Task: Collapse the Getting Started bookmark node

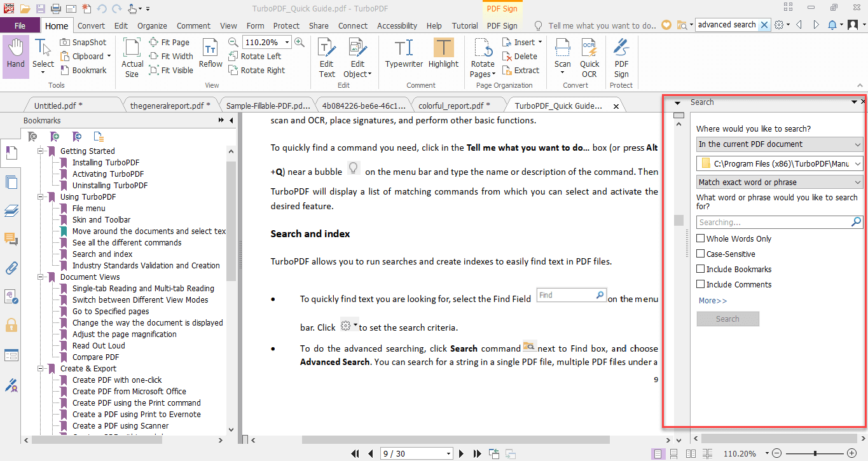Action: point(40,151)
